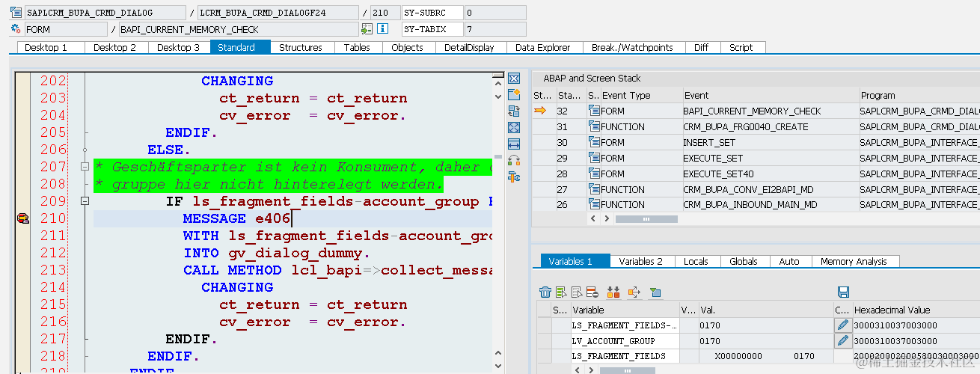This screenshot has width=980, height=374.
Task: Click the line number field showing 210
Action: (x=385, y=13)
